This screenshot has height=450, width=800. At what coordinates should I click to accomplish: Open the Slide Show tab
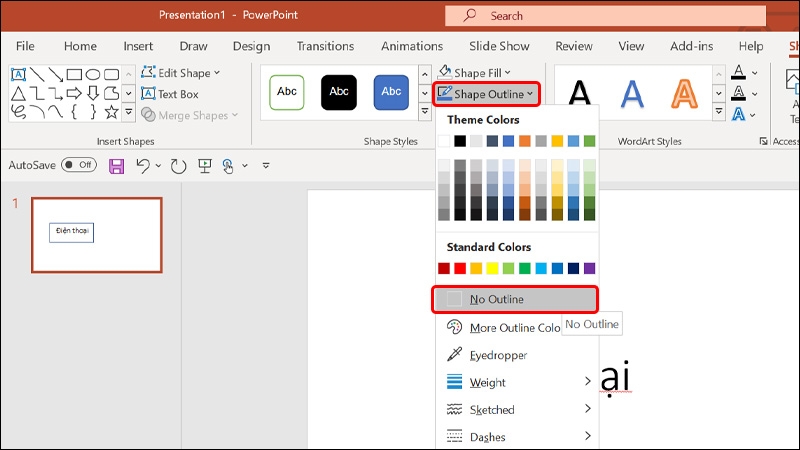[x=499, y=46]
